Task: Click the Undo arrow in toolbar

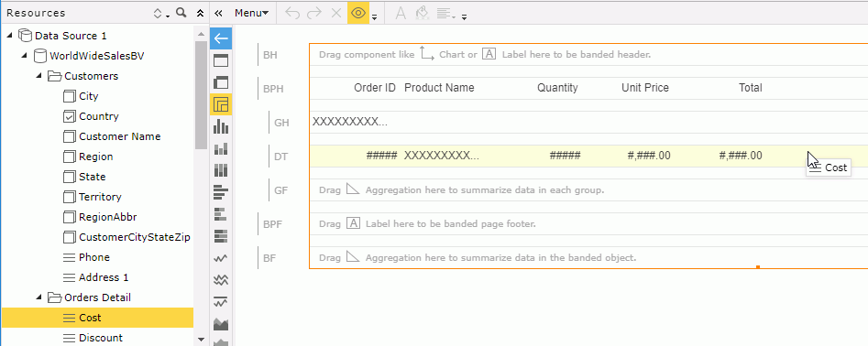Action: point(292,13)
